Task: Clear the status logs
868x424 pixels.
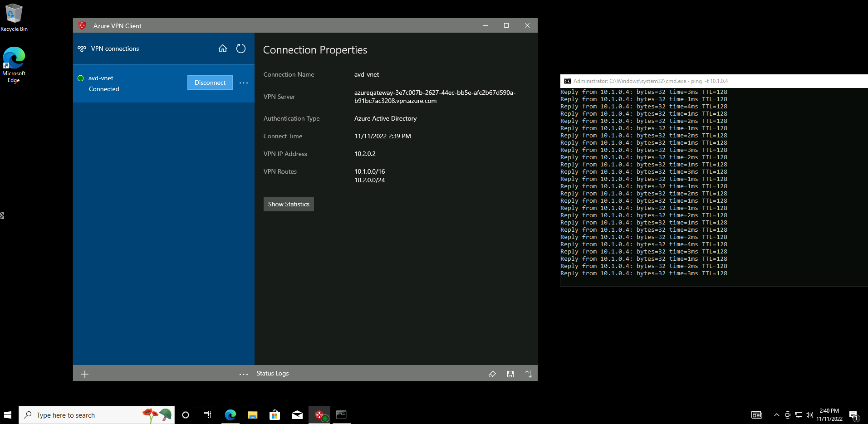Action: coord(492,374)
